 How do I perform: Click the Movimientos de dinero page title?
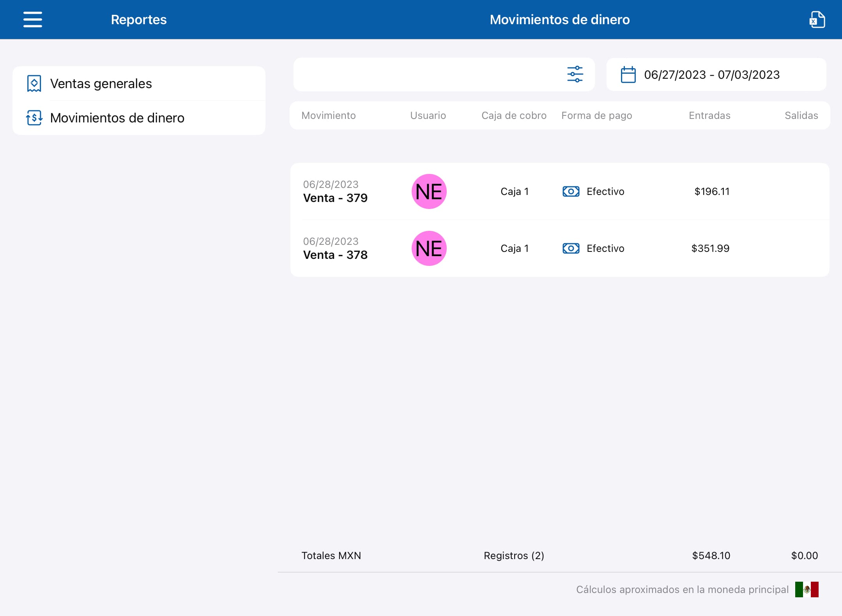pos(560,19)
